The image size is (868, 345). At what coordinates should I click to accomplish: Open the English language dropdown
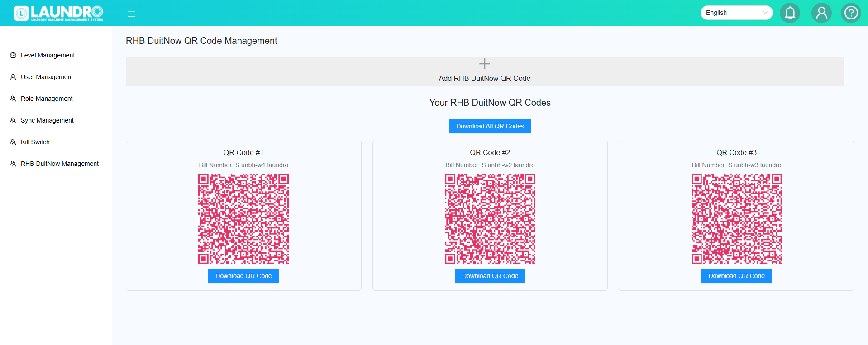pyautogui.click(x=736, y=13)
